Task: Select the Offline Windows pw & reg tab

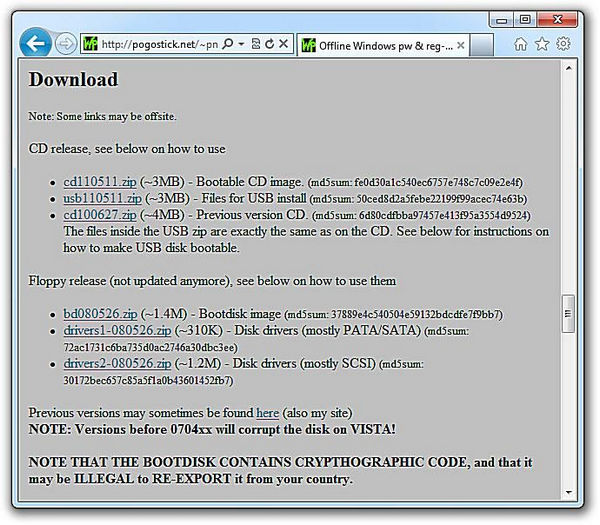Action: (x=382, y=45)
